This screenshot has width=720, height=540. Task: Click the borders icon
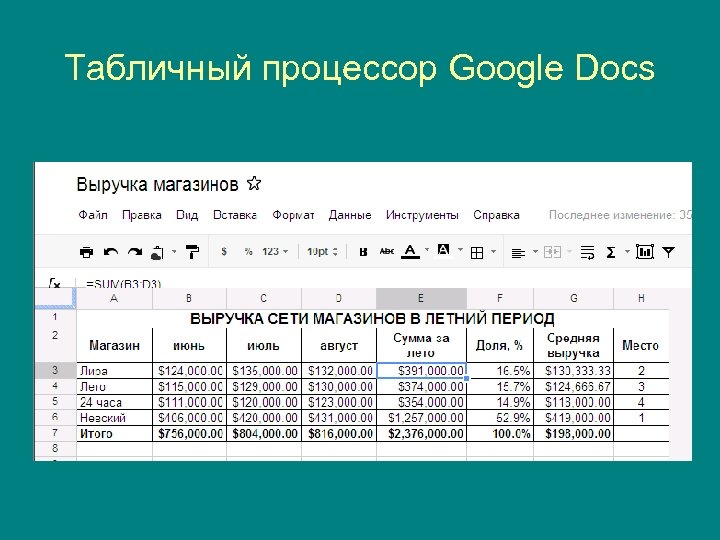[477, 253]
